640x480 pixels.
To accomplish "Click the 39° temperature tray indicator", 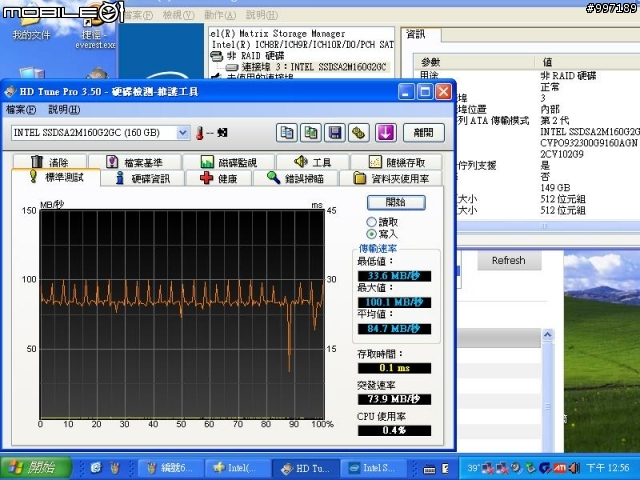I will 473,468.
